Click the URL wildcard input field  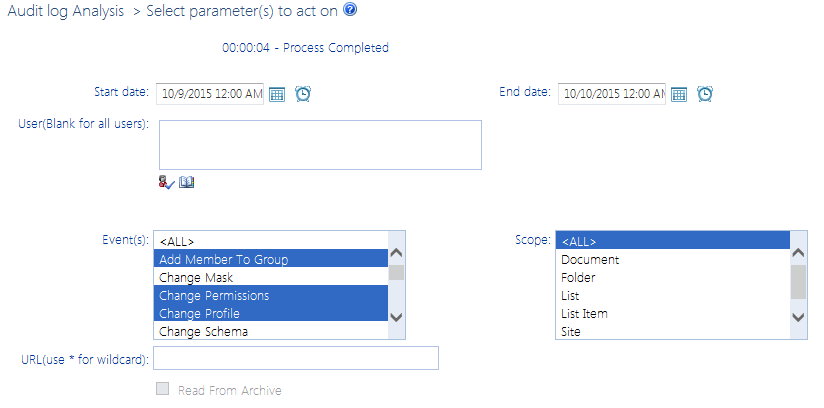(296, 358)
